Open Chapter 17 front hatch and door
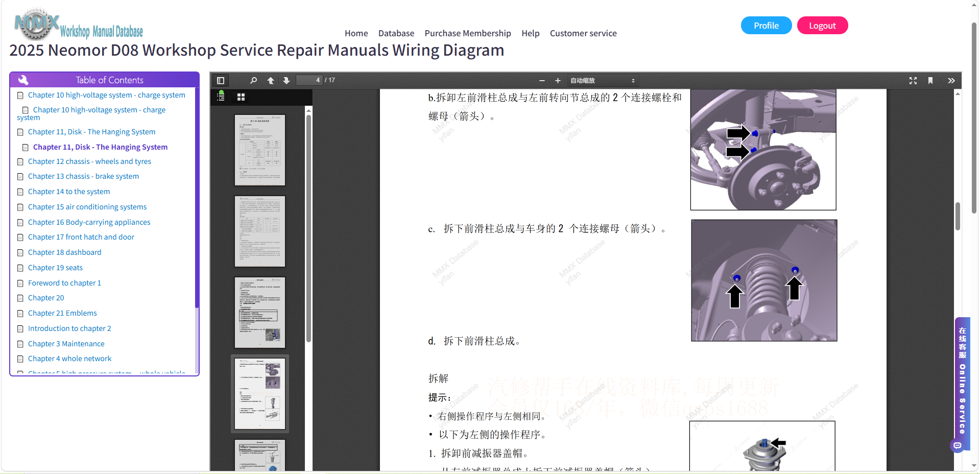The height and width of the screenshot is (474, 980). 81,237
